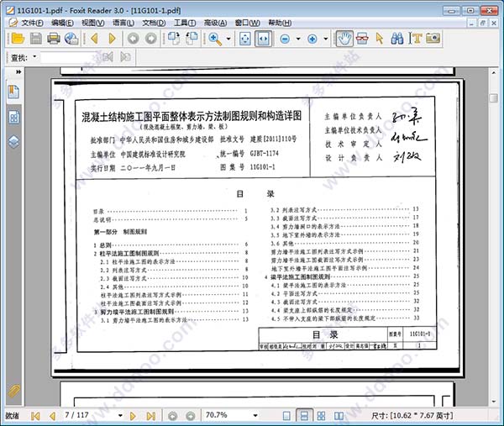Image resolution: width=504 pixels, height=426 pixels.
Task: Click previous view circle in status bar
Action: (x=172, y=416)
